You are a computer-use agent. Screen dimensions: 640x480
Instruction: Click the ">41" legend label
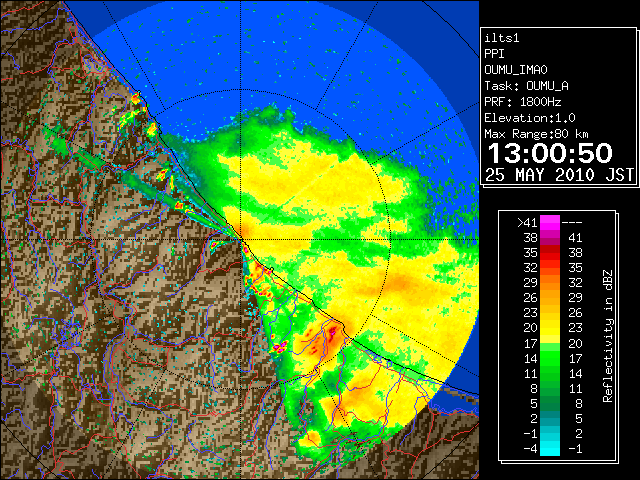[527, 222]
